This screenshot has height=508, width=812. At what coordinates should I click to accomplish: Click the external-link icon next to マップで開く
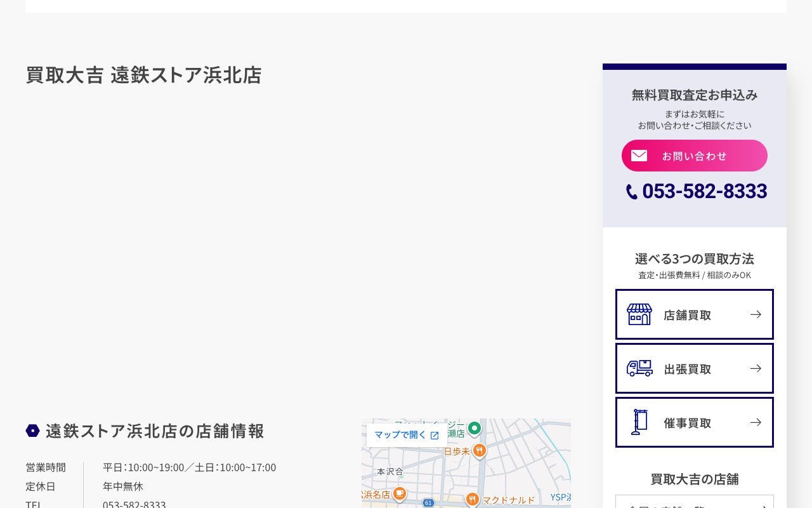(435, 436)
